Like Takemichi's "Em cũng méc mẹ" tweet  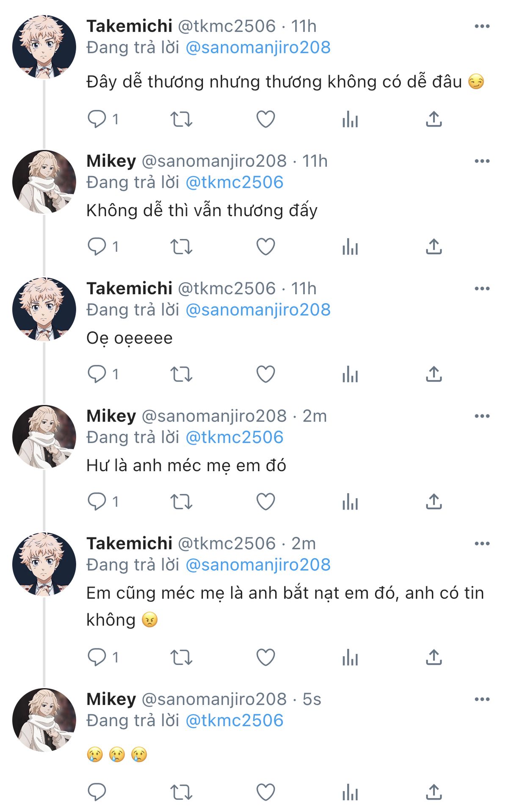coord(265,658)
